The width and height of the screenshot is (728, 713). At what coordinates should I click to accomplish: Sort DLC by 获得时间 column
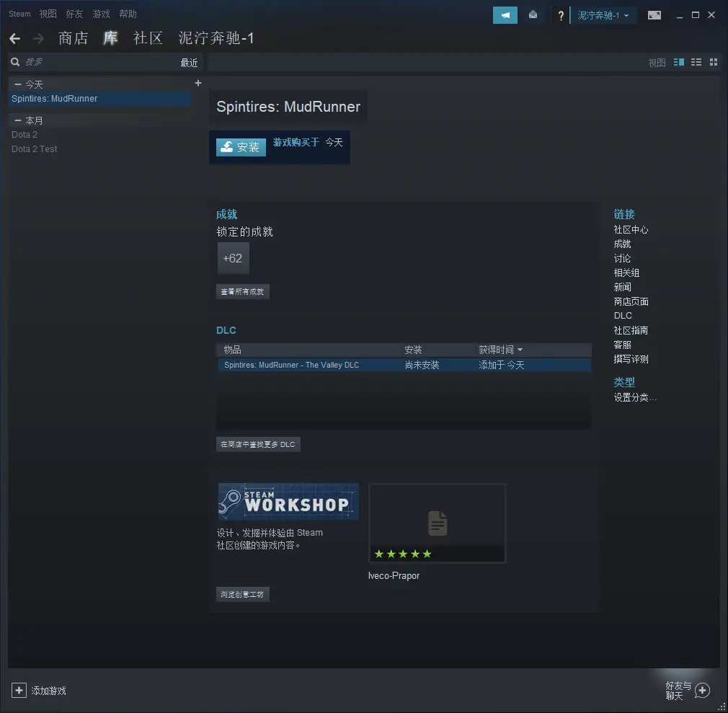pos(500,350)
